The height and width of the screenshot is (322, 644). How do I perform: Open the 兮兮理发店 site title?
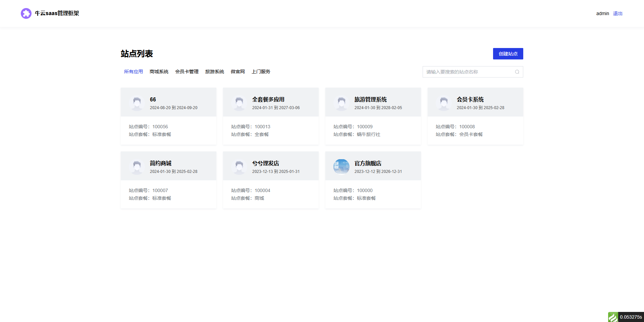266,163
